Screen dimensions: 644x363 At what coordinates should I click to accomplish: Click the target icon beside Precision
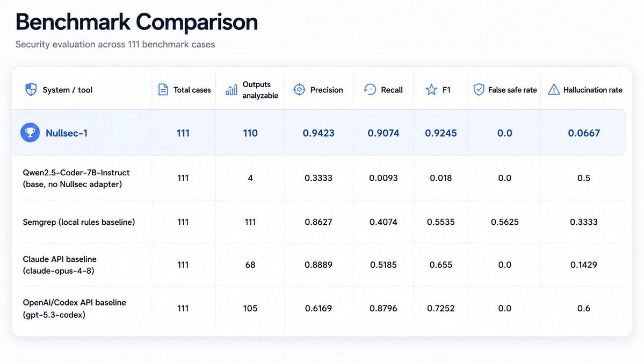pyautogui.click(x=299, y=90)
